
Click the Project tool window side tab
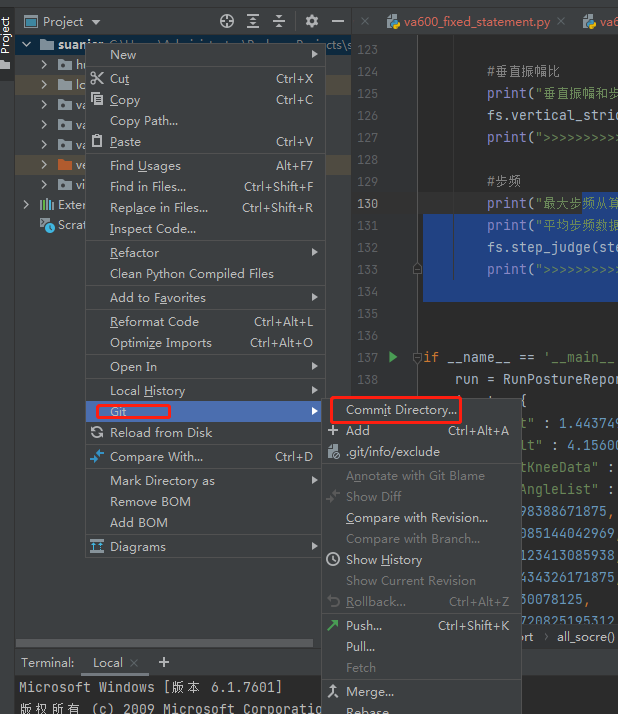coord(6,42)
